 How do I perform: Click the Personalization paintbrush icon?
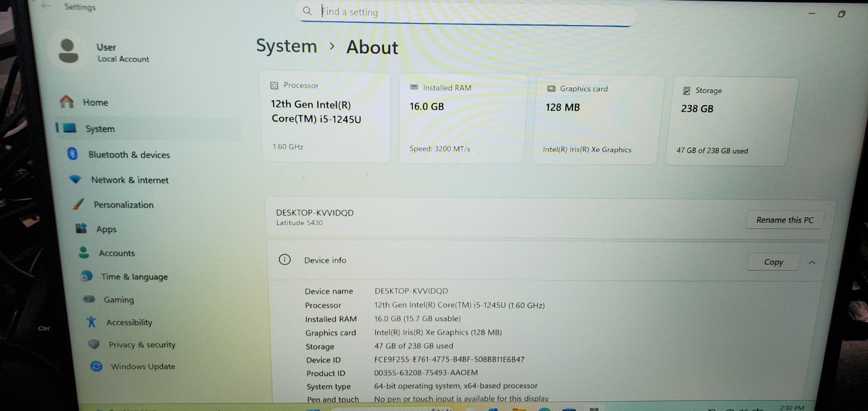(79, 204)
